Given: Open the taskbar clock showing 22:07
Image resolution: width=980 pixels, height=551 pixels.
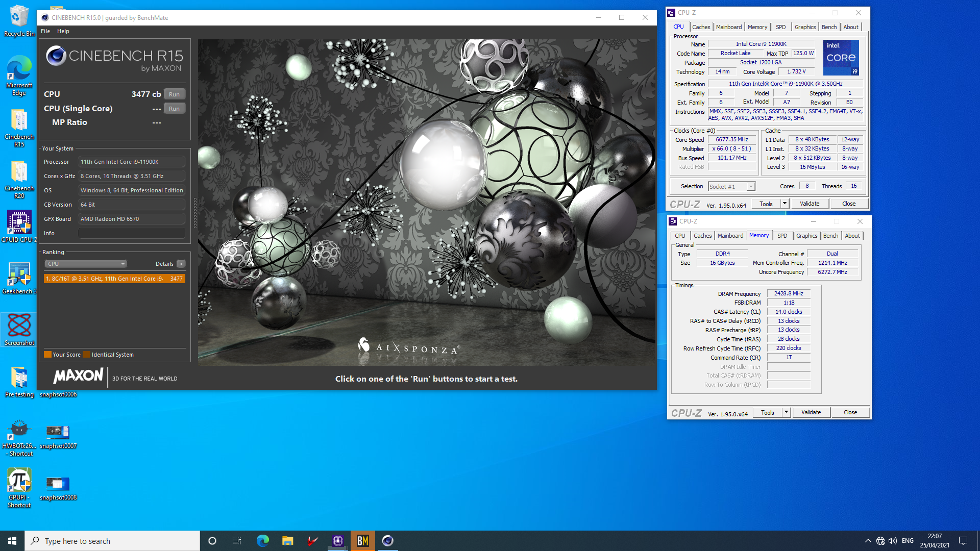Looking at the screenshot, I should 935,541.
